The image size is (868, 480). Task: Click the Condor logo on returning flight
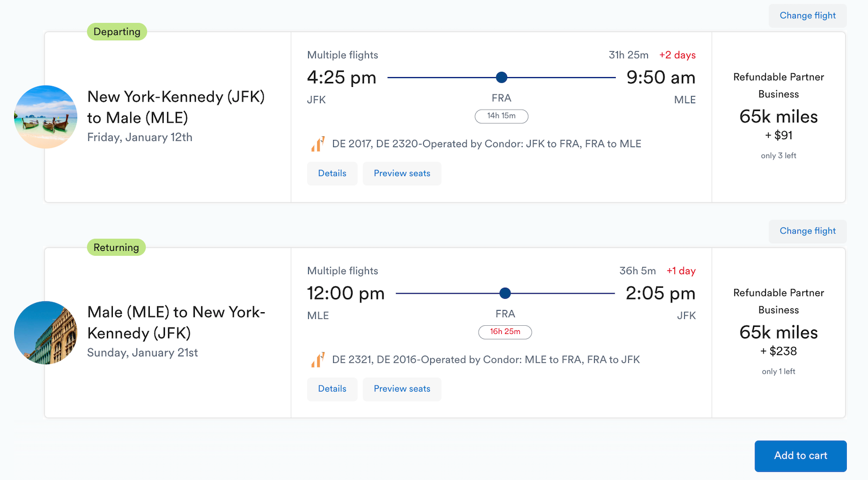pyautogui.click(x=318, y=359)
